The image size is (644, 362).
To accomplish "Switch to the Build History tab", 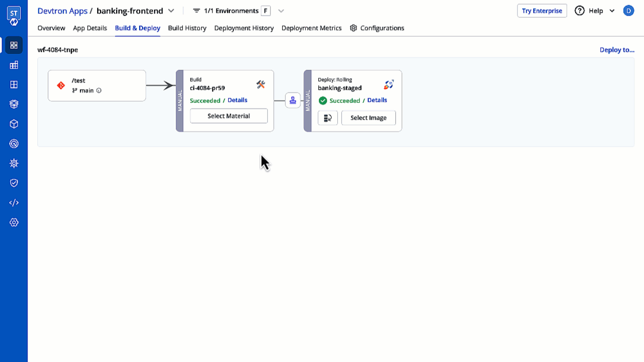I will [187, 28].
